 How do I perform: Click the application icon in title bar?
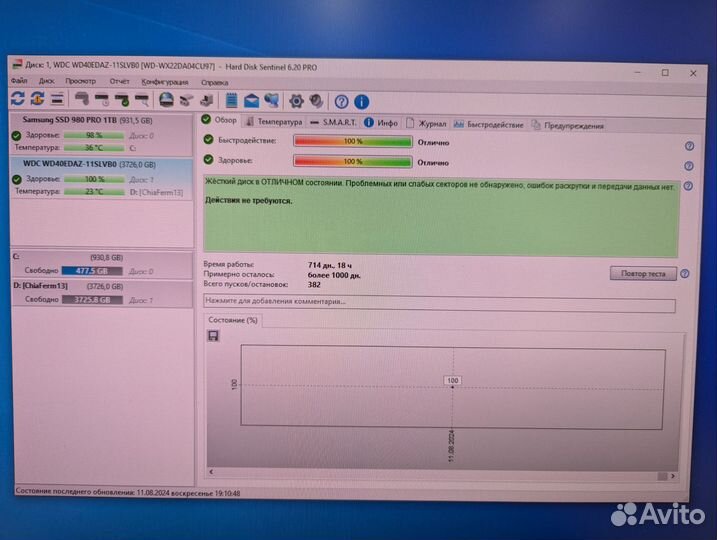pos(17,64)
